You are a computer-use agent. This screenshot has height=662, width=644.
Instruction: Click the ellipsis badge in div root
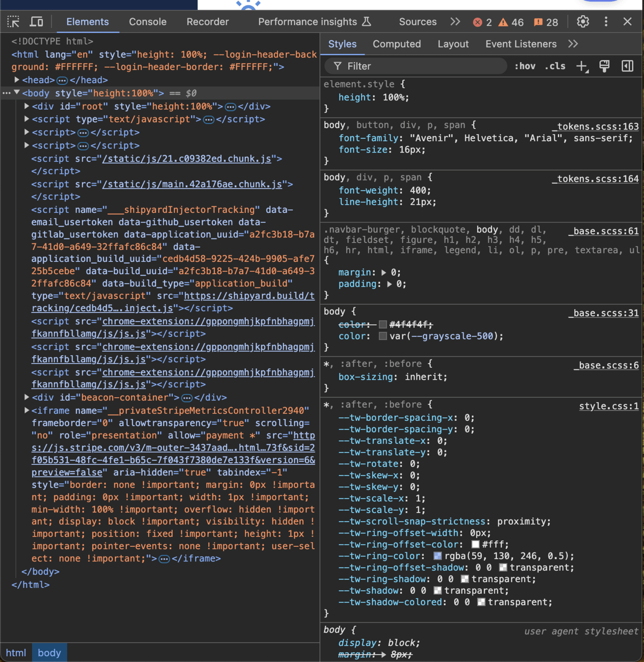[x=231, y=106]
